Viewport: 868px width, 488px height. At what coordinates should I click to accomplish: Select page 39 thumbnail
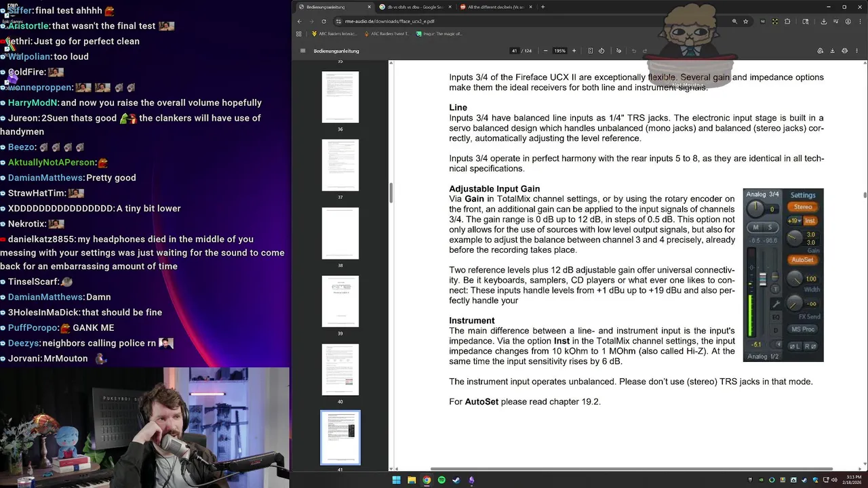pos(340,302)
